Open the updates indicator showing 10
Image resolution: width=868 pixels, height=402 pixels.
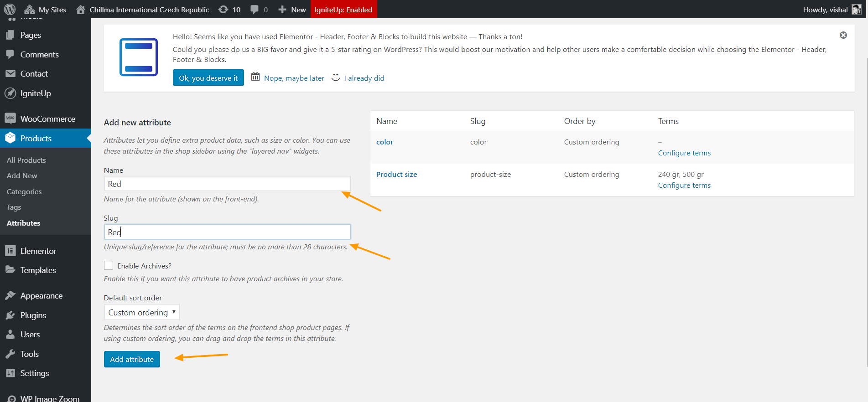pyautogui.click(x=229, y=10)
